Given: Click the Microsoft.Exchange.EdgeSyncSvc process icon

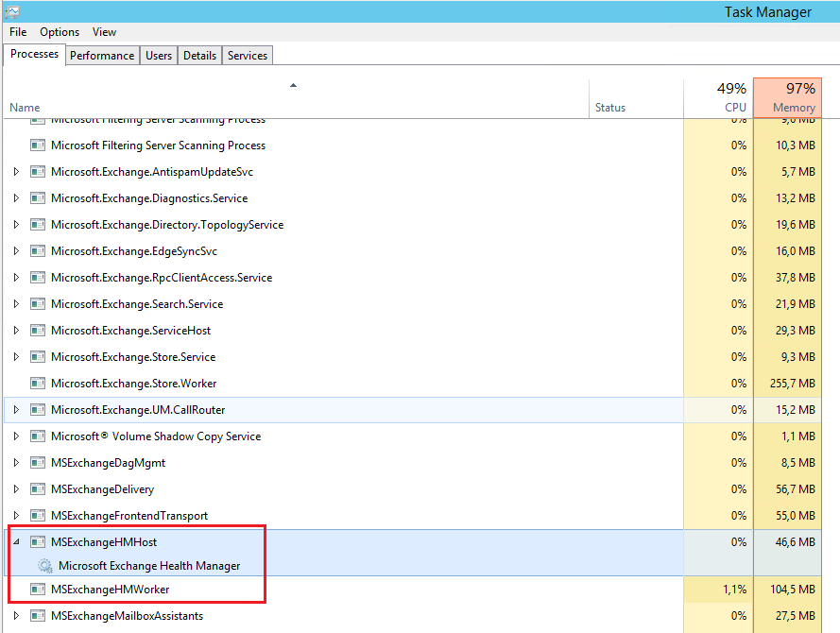Looking at the screenshot, I should (x=38, y=251).
